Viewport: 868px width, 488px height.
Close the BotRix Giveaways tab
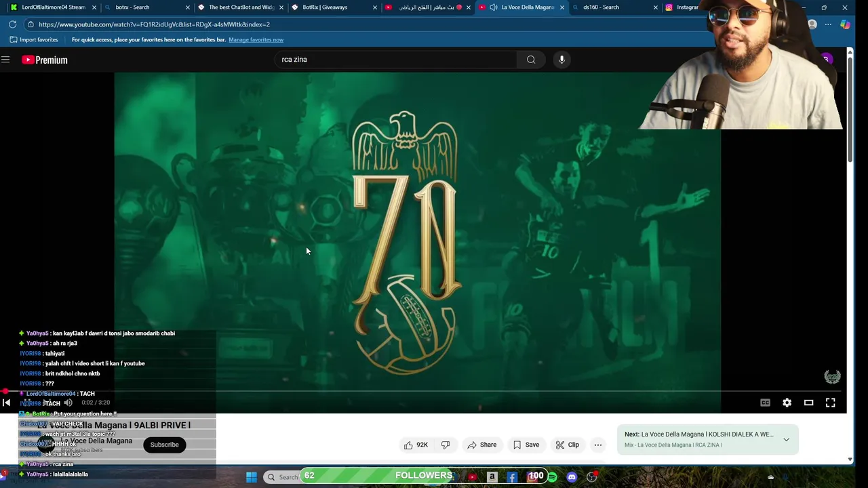point(375,7)
